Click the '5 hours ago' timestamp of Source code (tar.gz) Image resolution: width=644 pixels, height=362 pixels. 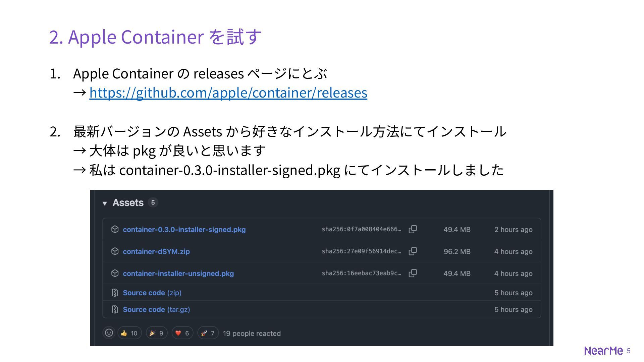[514, 309]
